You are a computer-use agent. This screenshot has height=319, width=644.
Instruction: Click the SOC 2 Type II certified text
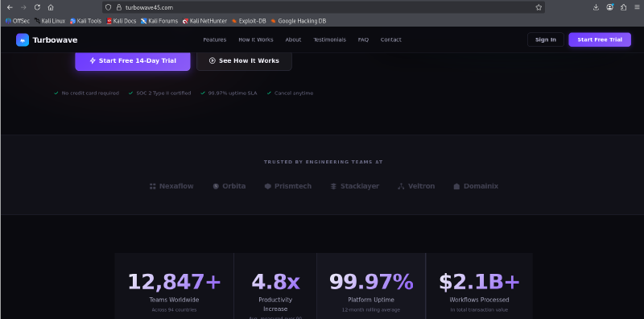coord(163,93)
